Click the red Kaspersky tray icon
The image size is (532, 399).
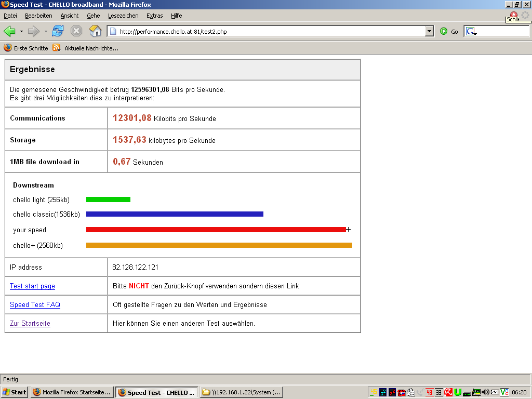448,392
